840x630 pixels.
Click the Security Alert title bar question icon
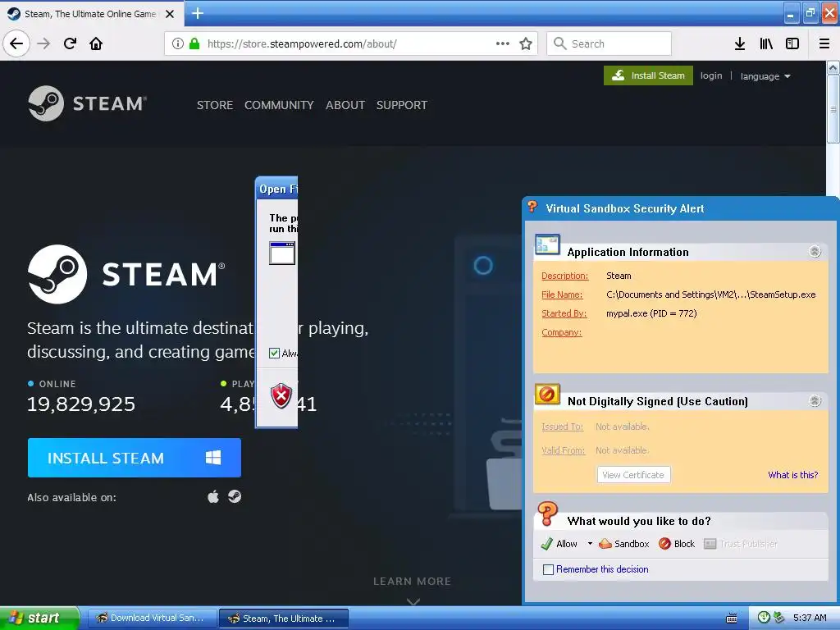[x=532, y=206]
